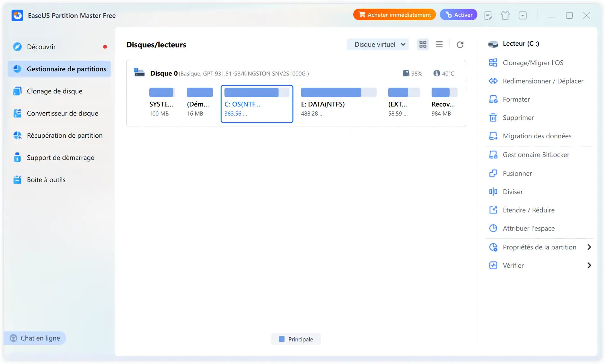Click the 40°C temperature indicator
Viewport: 605px width, 364px height.
443,74
